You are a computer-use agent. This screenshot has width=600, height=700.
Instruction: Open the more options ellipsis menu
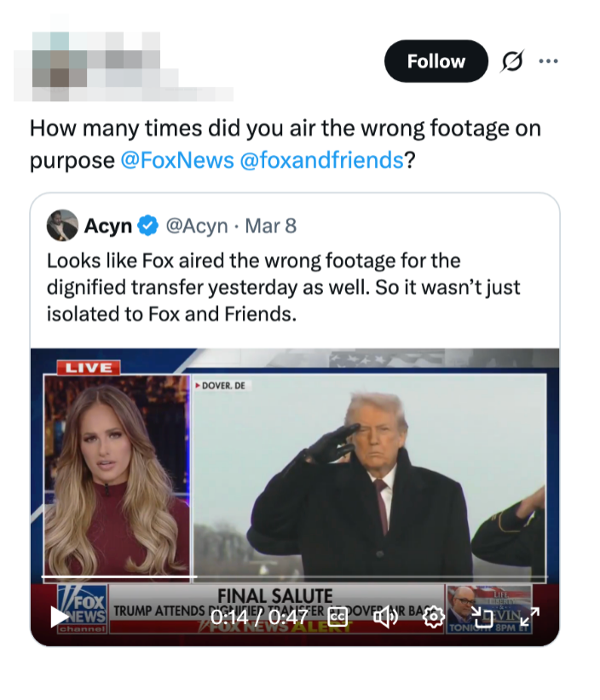(549, 61)
